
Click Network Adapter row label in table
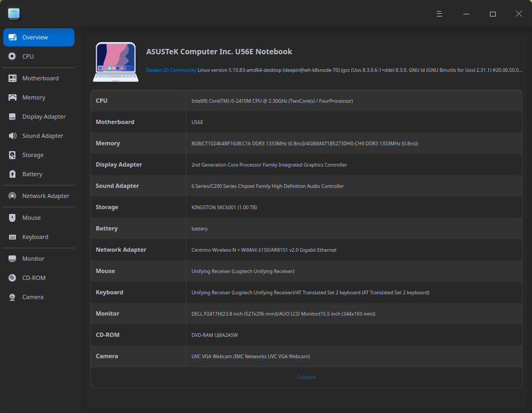coord(121,250)
